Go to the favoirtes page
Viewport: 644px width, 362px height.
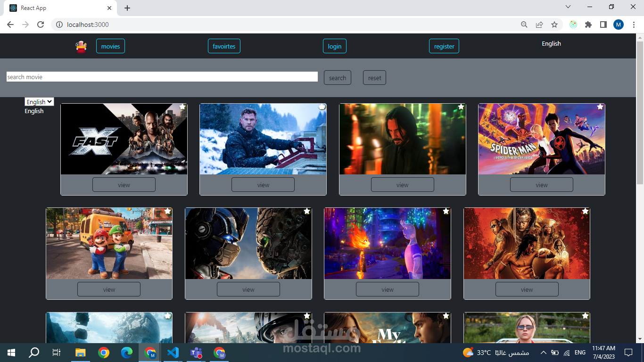pyautogui.click(x=224, y=46)
